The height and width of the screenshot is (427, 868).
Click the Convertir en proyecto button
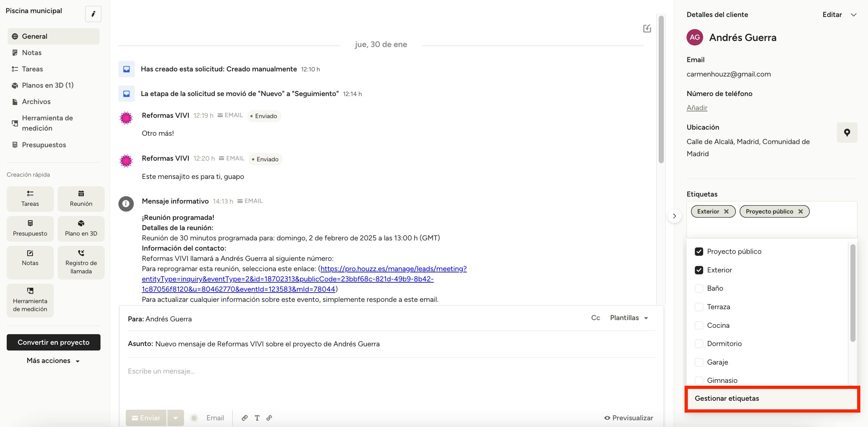(x=53, y=342)
